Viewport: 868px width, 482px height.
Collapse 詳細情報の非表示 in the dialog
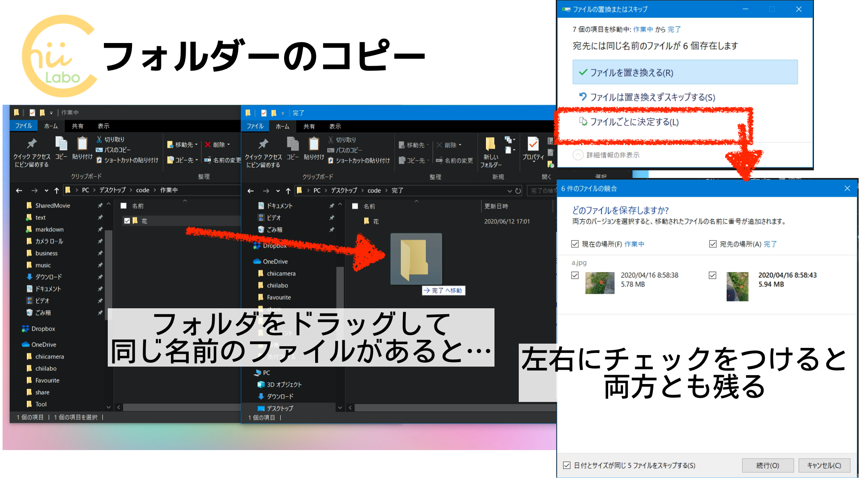(578, 155)
